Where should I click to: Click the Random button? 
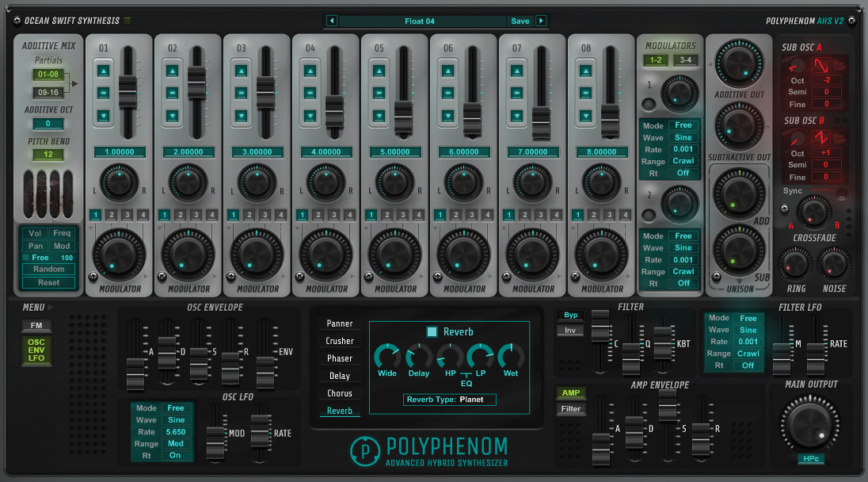49,270
